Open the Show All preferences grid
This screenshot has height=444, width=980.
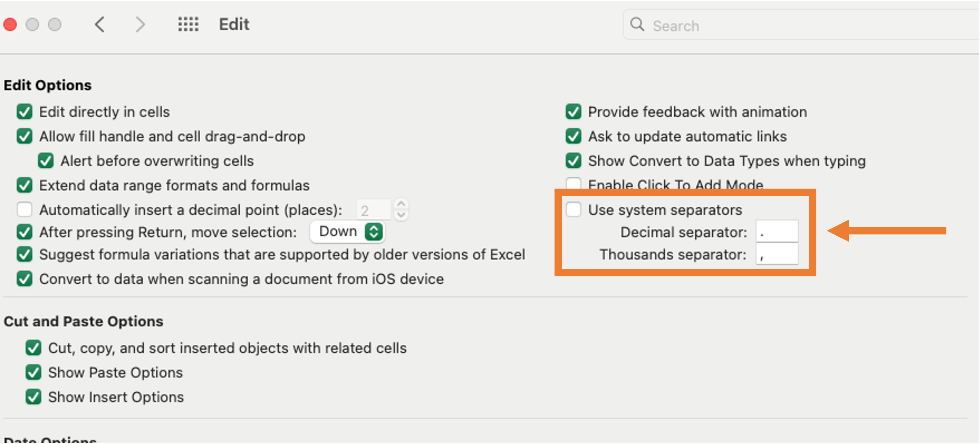tap(188, 24)
